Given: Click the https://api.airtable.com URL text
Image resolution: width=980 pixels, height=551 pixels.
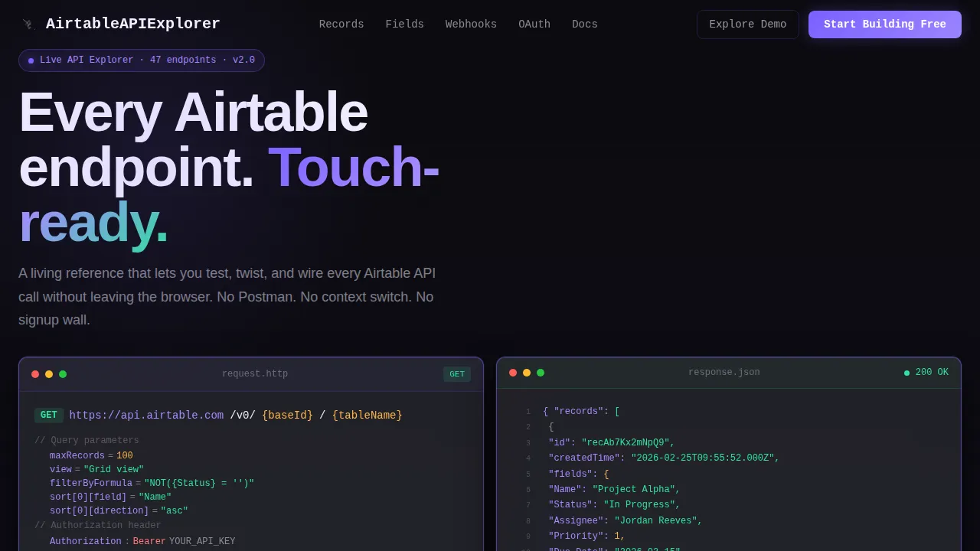Looking at the screenshot, I should coord(147,416).
